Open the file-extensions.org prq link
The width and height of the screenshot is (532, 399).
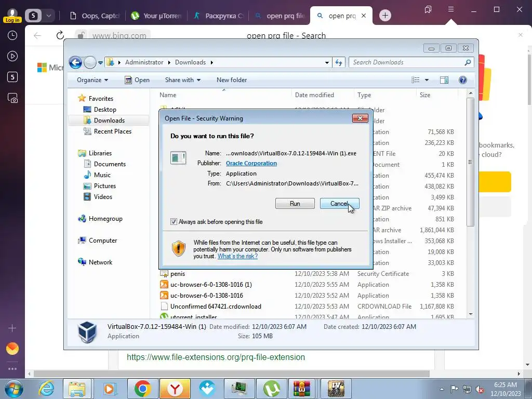216,357
